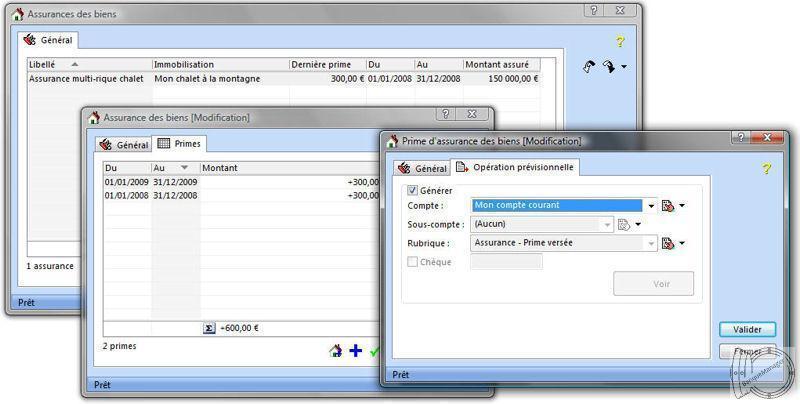Click the picker icon next to Sous-compte field

click(x=623, y=225)
